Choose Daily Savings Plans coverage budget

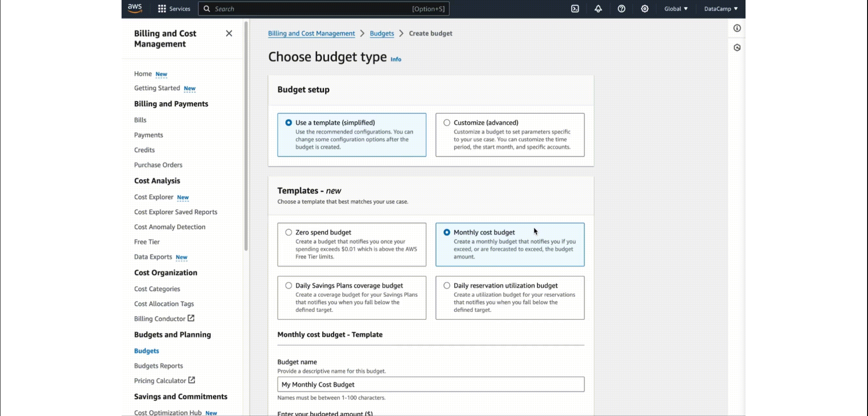[x=352, y=298]
